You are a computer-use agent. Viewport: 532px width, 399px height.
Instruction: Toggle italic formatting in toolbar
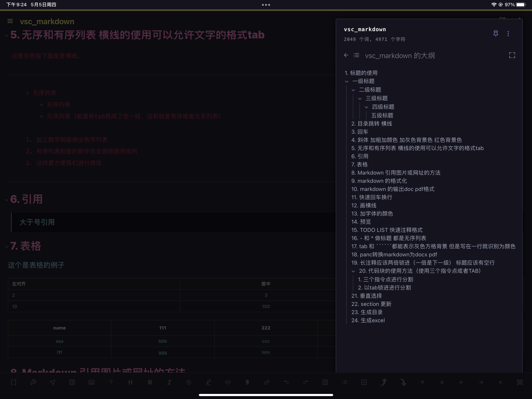pos(169,382)
